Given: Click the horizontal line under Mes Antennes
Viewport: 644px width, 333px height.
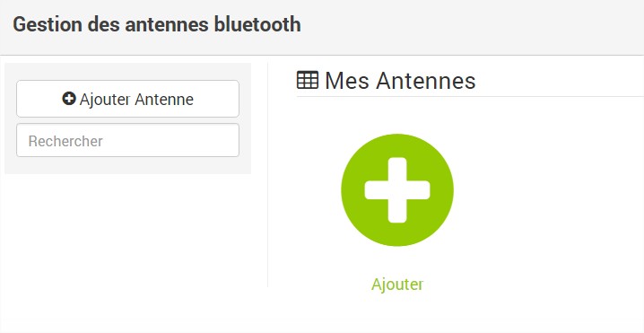Looking at the screenshot, I should click(470, 97).
